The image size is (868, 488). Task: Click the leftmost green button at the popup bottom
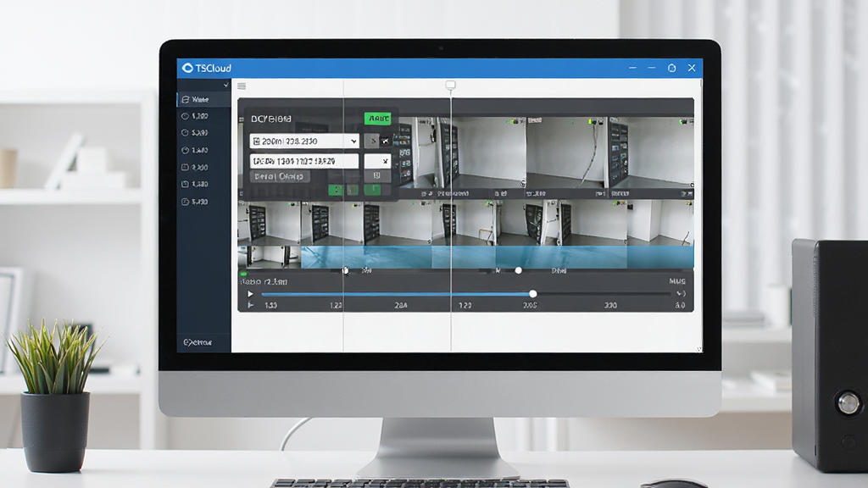(x=336, y=190)
